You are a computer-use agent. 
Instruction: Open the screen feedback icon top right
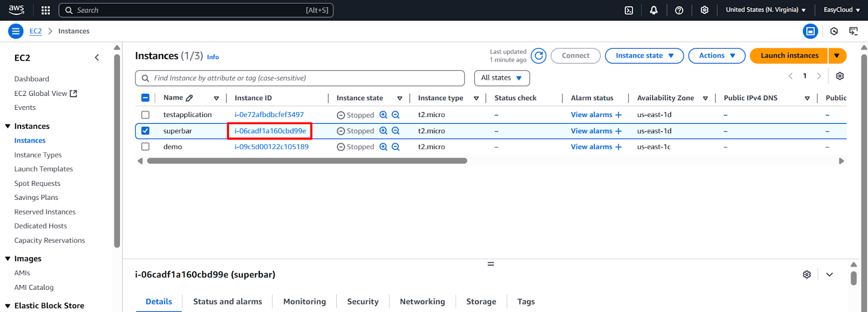tap(853, 31)
